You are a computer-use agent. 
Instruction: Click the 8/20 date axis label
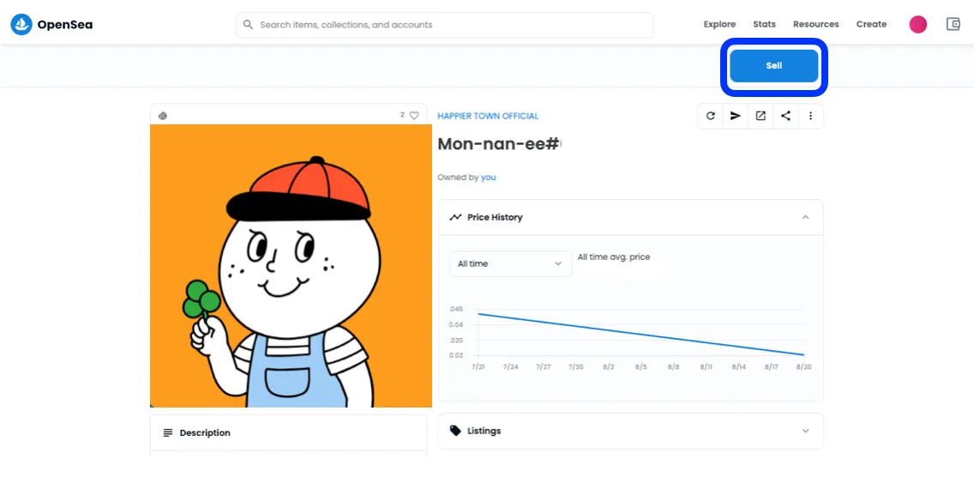[803, 367]
